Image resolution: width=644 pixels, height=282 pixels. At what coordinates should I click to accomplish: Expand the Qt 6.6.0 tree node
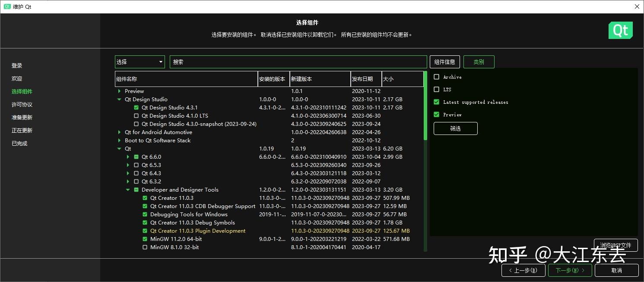pyautogui.click(x=128, y=157)
